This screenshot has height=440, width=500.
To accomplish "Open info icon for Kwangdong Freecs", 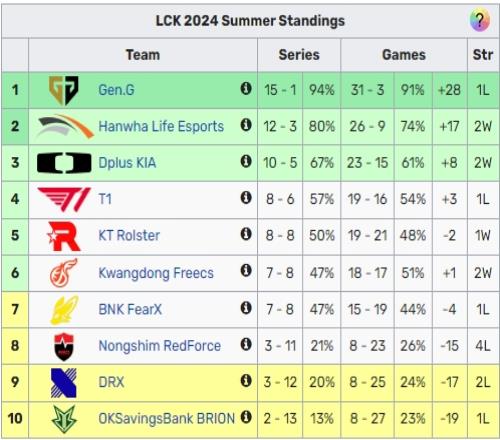I will point(246,271).
